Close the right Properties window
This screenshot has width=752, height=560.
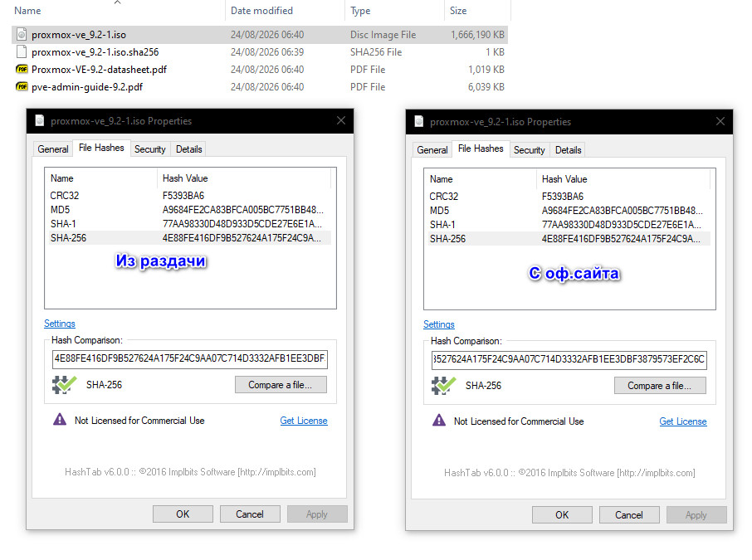pos(720,121)
